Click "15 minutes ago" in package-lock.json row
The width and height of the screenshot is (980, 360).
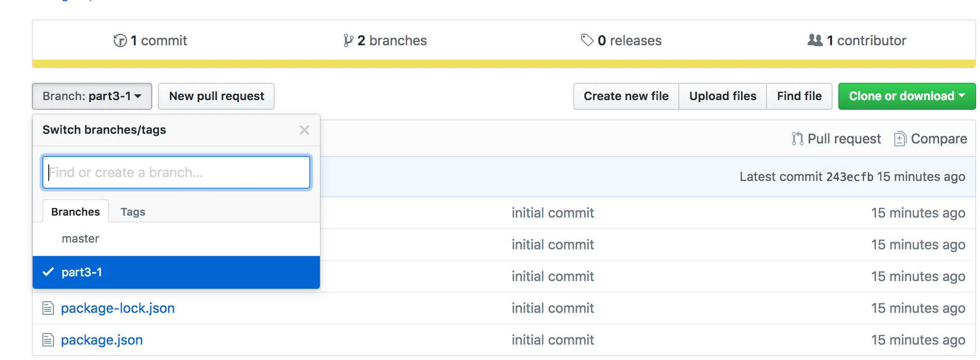pyautogui.click(x=918, y=308)
